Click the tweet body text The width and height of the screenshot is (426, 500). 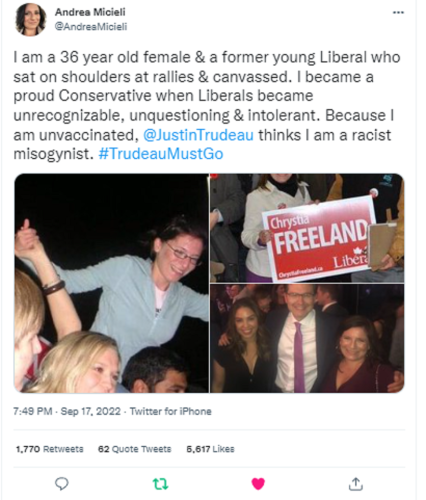pyautogui.click(x=207, y=106)
